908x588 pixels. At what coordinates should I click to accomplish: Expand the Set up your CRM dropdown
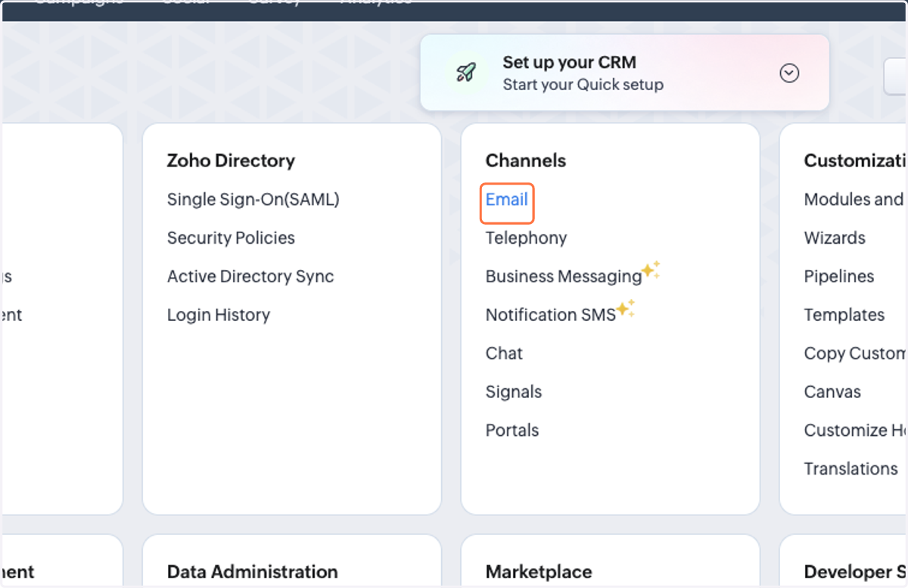pyautogui.click(x=789, y=73)
